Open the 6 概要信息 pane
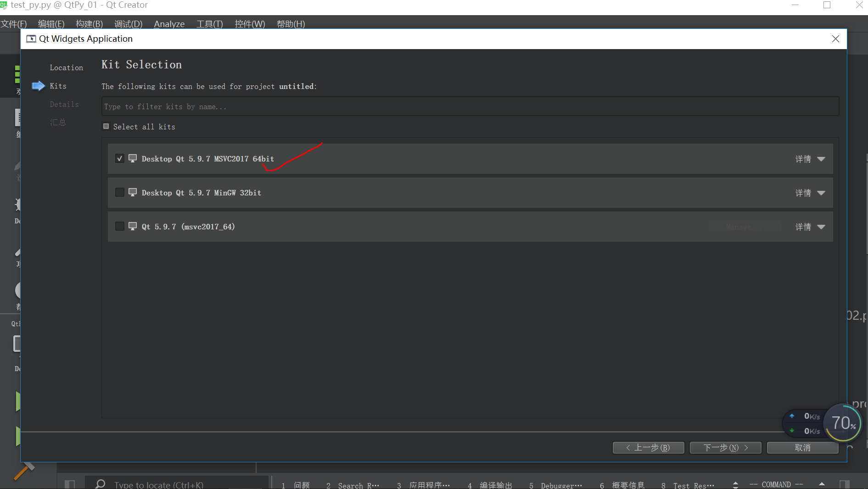The image size is (868, 489). coord(622,485)
